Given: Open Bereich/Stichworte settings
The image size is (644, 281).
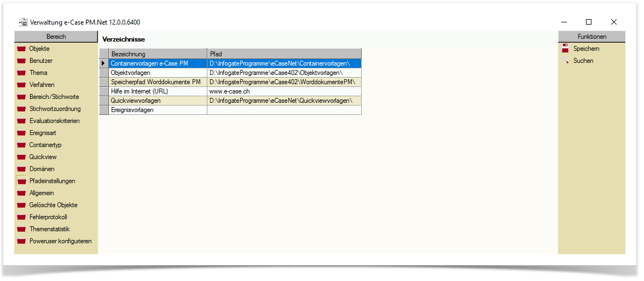Looking at the screenshot, I should click(54, 97).
